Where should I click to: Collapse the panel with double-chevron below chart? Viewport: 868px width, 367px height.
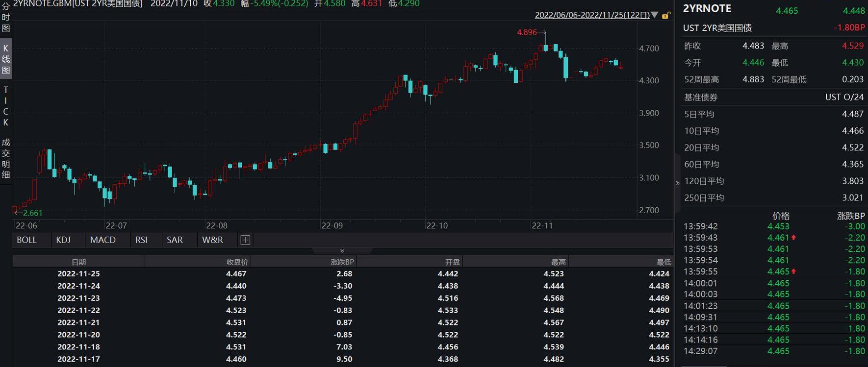point(342,250)
